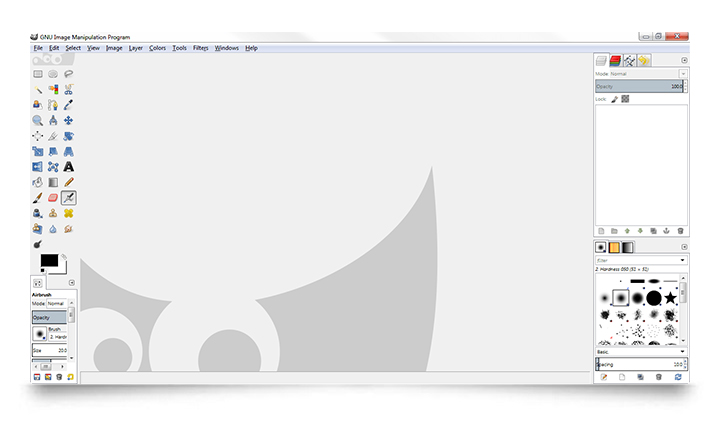Switch to the Gradients tab
The image size is (725, 436).
tap(627, 247)
